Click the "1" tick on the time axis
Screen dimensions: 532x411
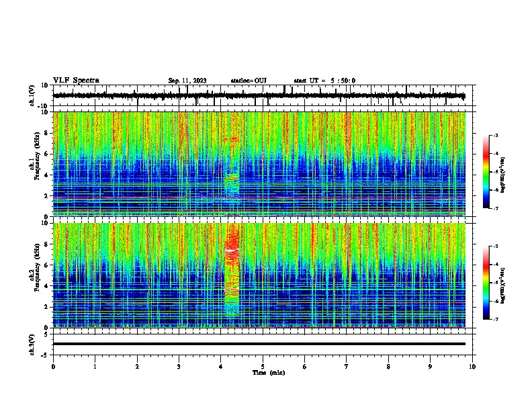(x=95, y=367)
